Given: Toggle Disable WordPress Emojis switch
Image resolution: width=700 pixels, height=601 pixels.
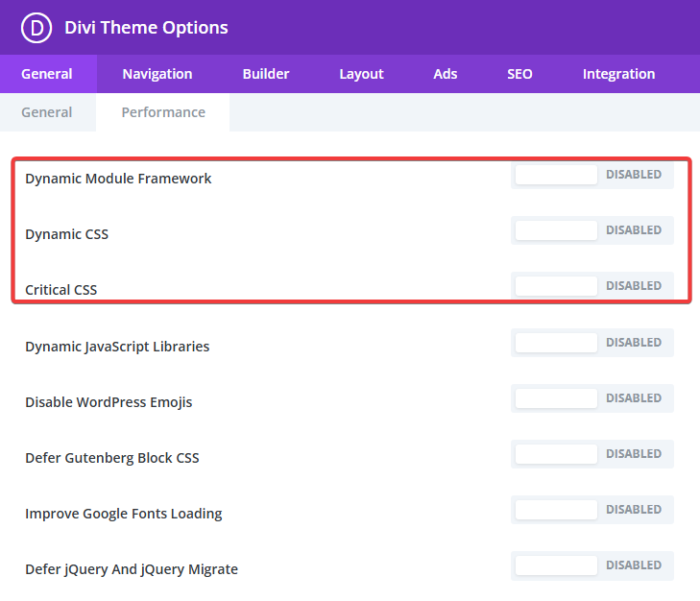Looking at the screenshot, I should pos(591,398).
